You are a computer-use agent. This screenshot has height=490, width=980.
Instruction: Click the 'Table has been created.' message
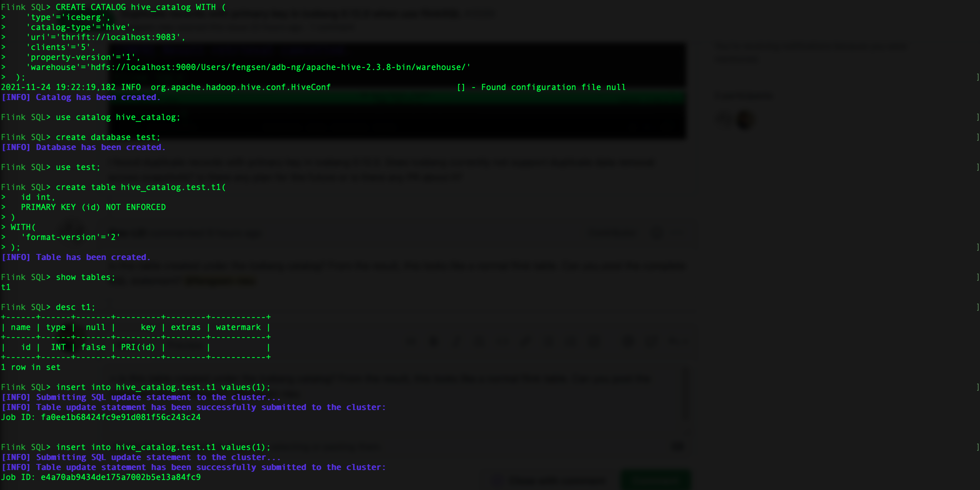click(x=93, y=257)
